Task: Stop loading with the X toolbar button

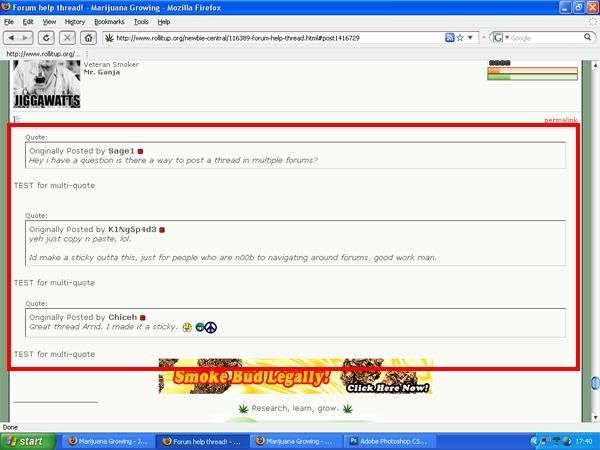Action: coord(67,38)
